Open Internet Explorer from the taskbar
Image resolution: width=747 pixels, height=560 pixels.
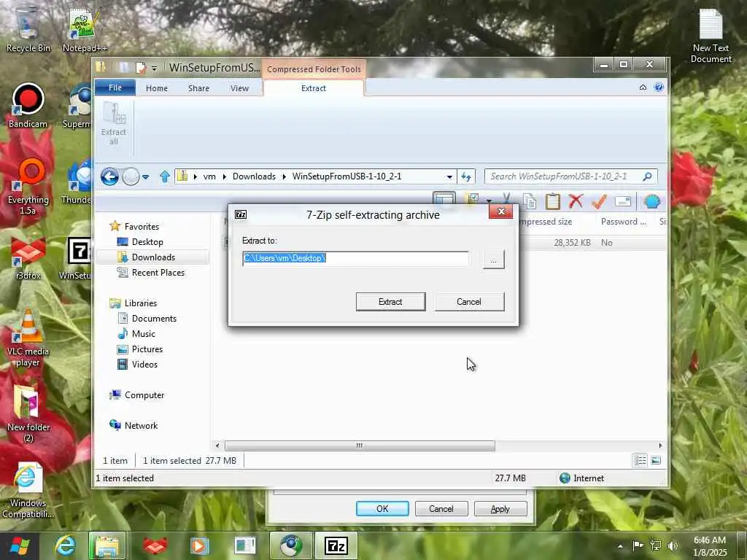pyautogui.click(x=65, y=545)
